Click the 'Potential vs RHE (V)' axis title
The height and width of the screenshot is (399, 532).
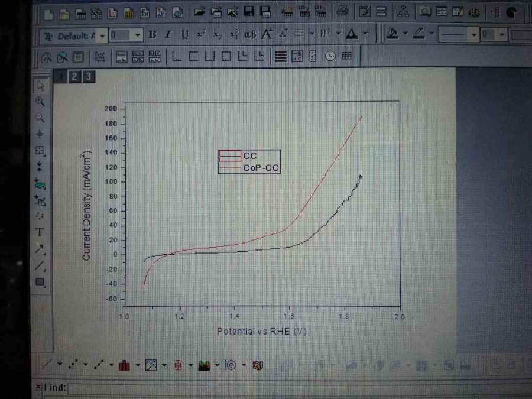point(262,332)
